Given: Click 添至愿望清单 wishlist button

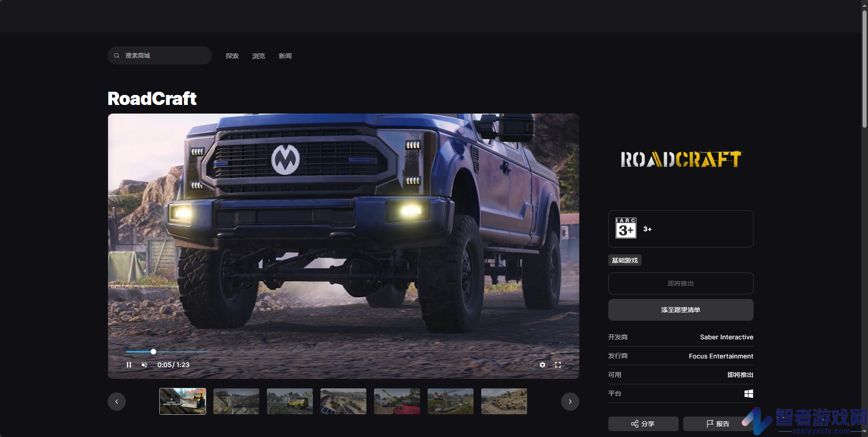Looking at the screenshot, I should 681,310.
